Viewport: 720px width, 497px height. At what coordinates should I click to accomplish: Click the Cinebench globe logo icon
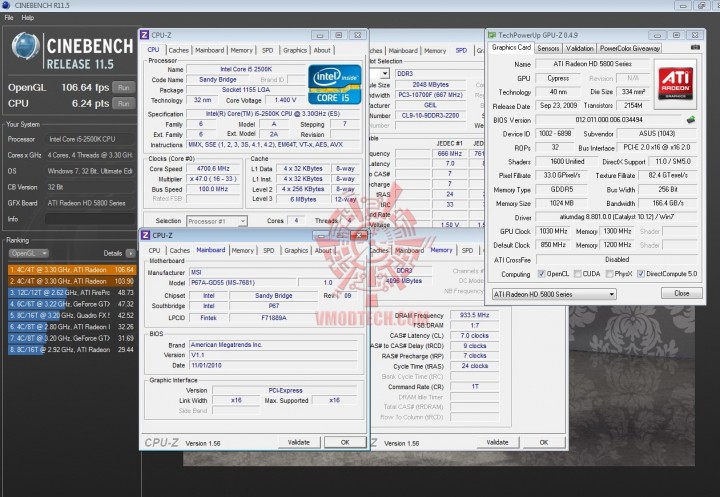[x=25, y=47]
